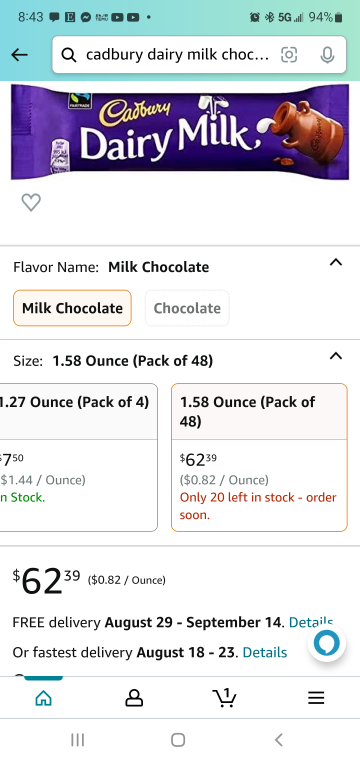Tap search magnifier icon in search field
Screen dimensions: 360x760
69,55
